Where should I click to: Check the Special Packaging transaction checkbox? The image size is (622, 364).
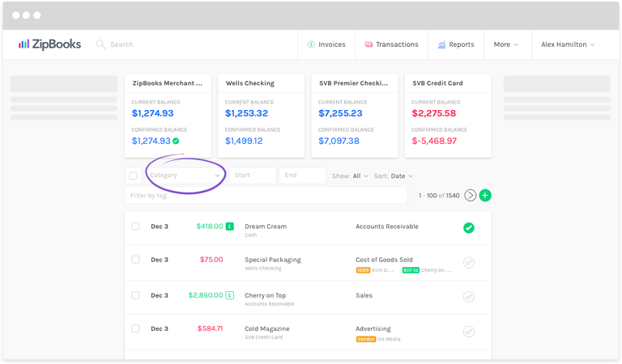pyautogui.click(x=136, y=260)
